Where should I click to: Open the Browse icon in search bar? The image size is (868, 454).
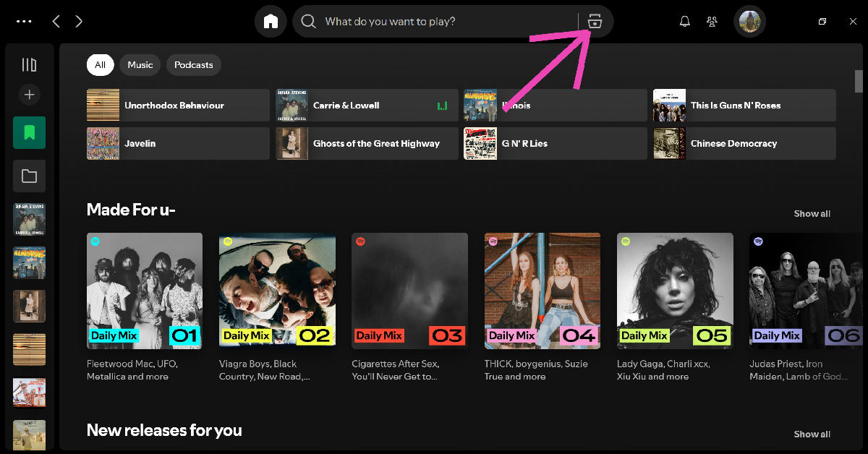595,22
